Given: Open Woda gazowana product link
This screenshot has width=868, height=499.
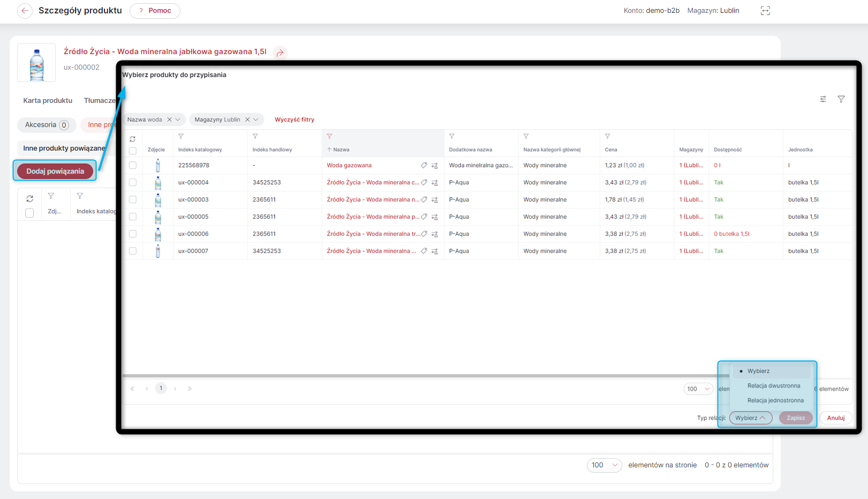Looking at the screenshot, I should (349, 165).
